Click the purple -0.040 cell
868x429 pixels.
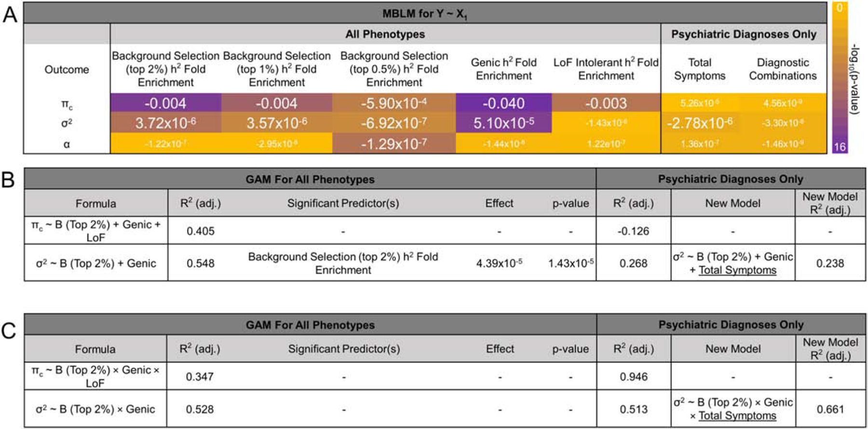pos(503,103)
